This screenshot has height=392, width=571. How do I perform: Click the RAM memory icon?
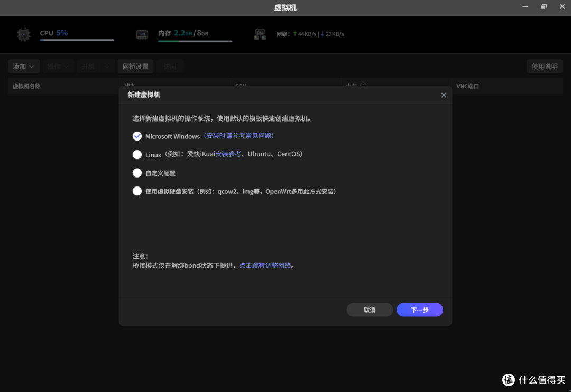tap(142, 34)
